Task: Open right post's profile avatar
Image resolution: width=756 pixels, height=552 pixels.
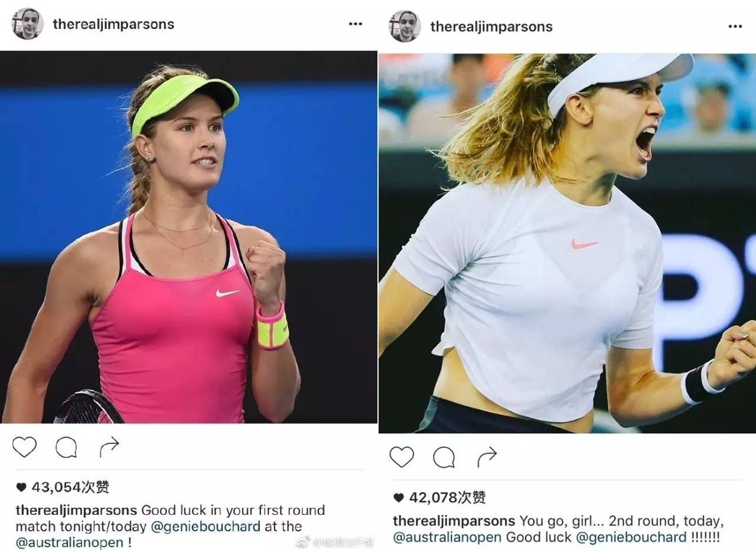Action: point(405,26)
